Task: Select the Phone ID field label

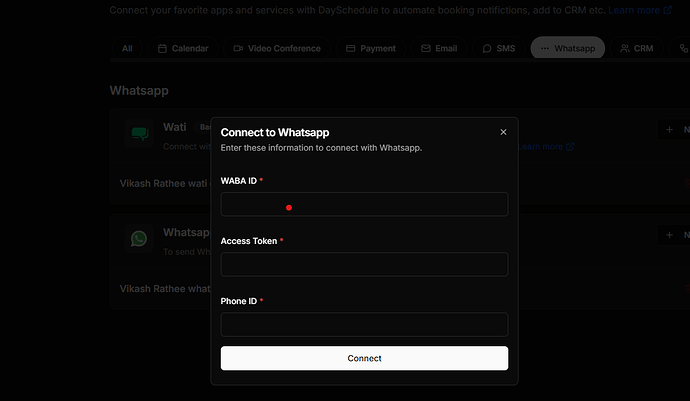Action: coord(239,301)
